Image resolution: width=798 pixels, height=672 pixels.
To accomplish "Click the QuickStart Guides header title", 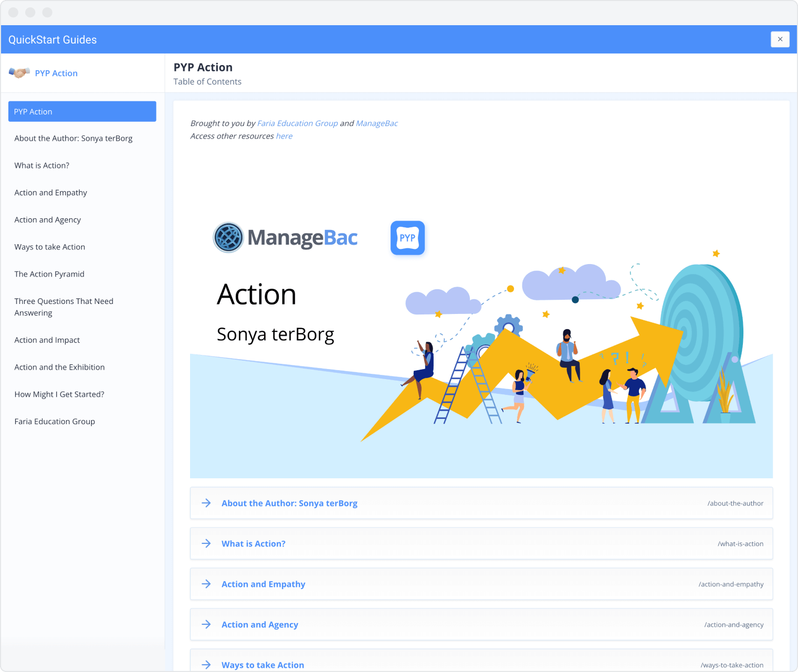I will tap(52, 40).
